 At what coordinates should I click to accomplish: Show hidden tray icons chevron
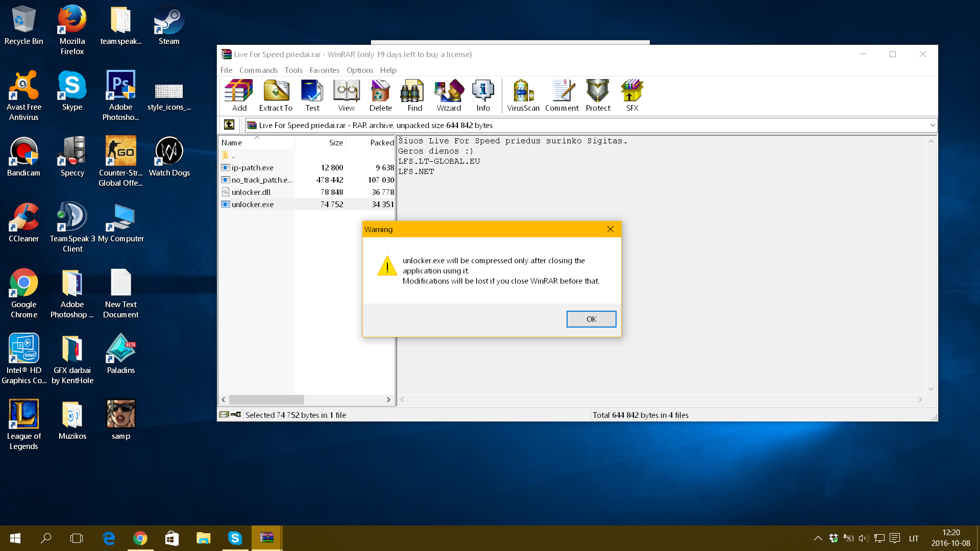tap(818, 538)
